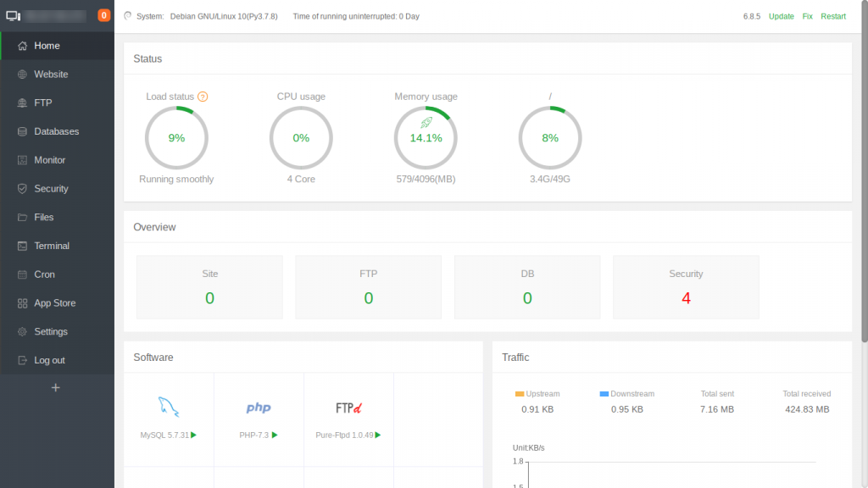
Task: Open the App Store page
Action: tap(54, 303)
